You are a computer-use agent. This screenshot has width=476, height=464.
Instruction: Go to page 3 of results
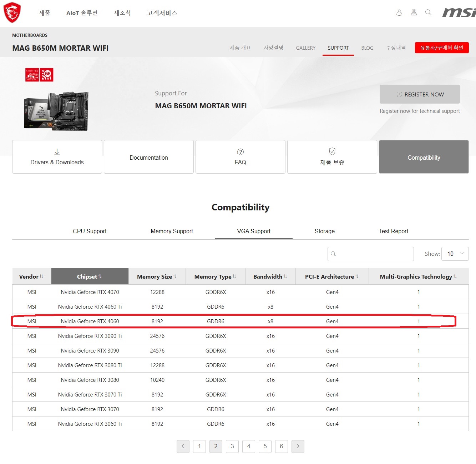pyautogui.click(x=232, y=446)
